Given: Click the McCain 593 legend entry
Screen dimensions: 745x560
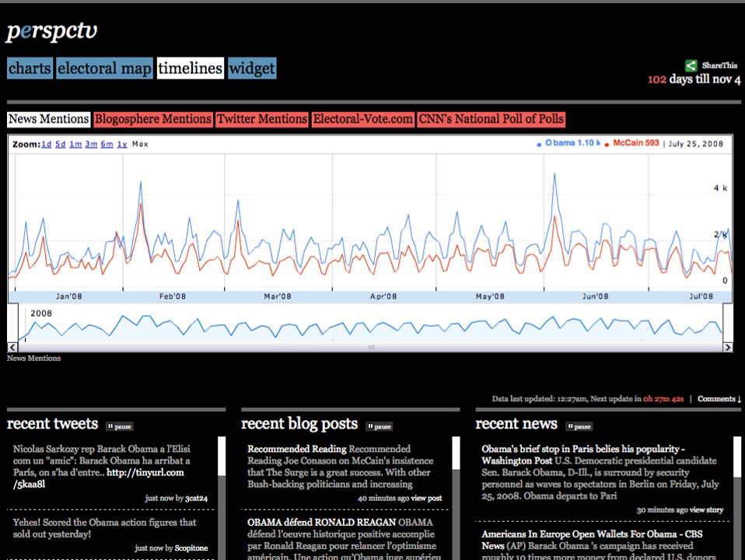Looking at the screenshot, I should pos(632,143).
